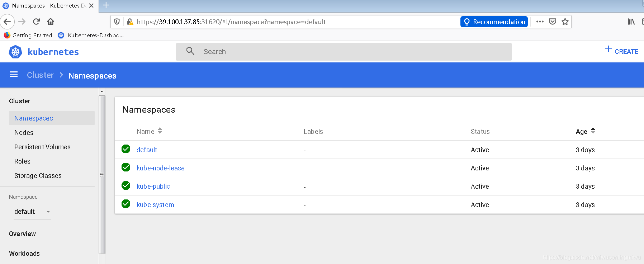Viewport: 644px width, 264px height.
Task: Open the kube-node-lease namespace link
Action: [161, 168]
